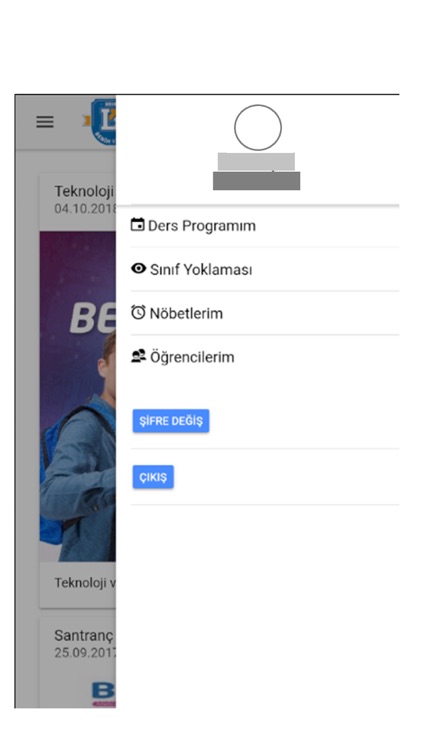Click the people icon beside Öğrencilerim
Image resolution: width=422 pixels, height=750 pixels.
pos(138,356)
